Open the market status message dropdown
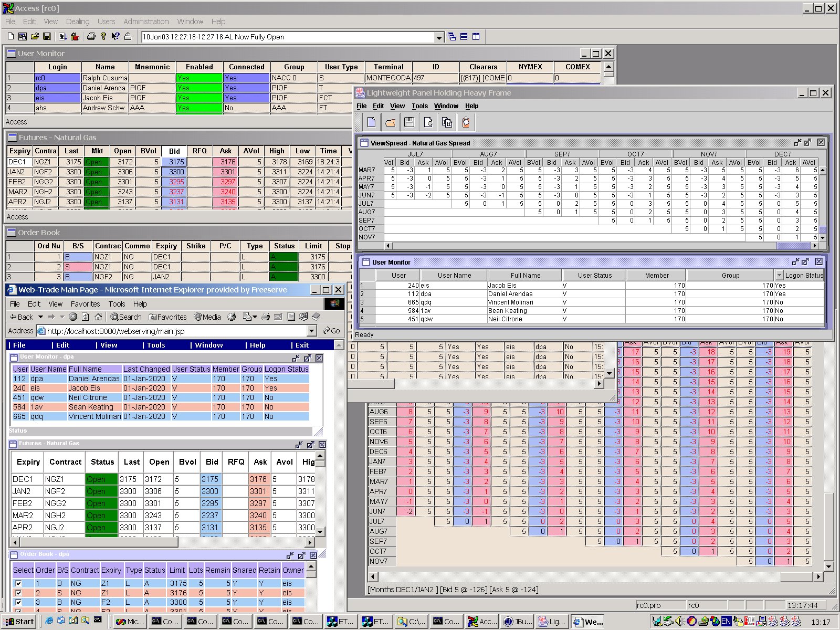This screenshot has height=630, width=840. coord(439,37)
